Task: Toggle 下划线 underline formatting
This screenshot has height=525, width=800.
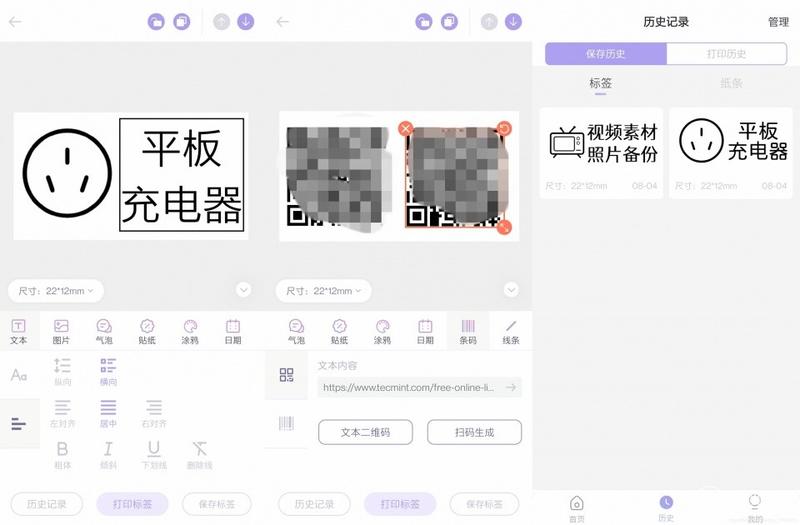Action: point(154,455)
